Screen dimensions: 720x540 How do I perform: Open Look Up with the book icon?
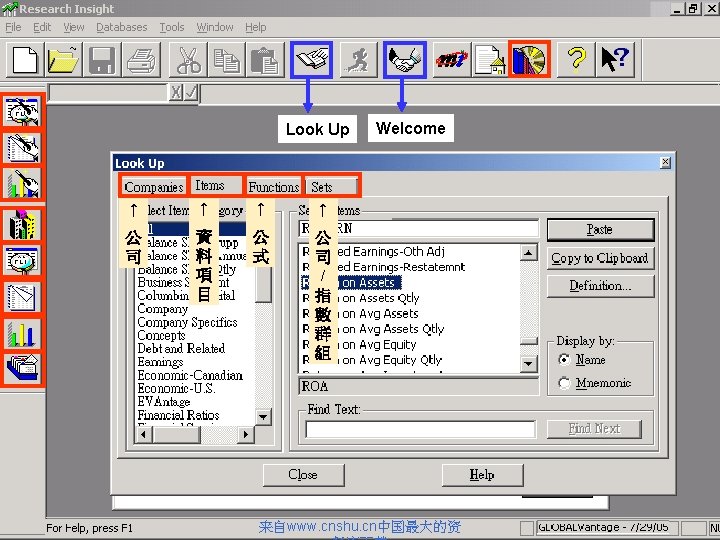tap(311, 60)
